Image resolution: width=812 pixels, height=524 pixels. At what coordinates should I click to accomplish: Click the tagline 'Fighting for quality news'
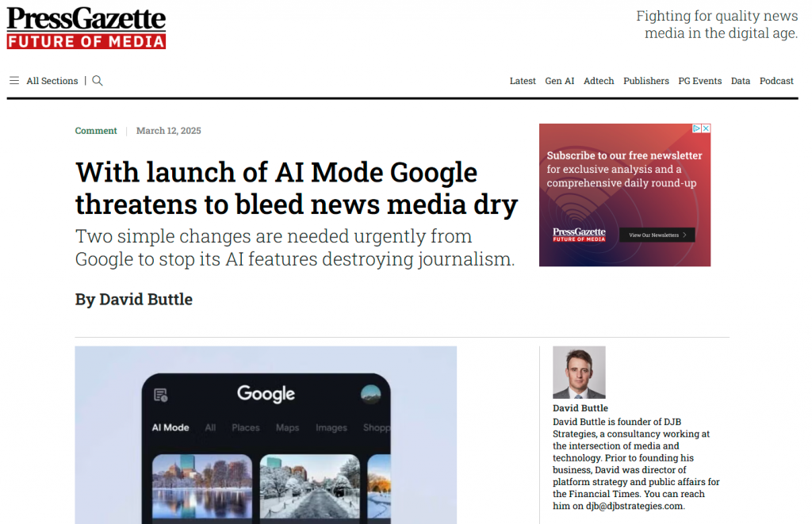click(x=717, y=25)
